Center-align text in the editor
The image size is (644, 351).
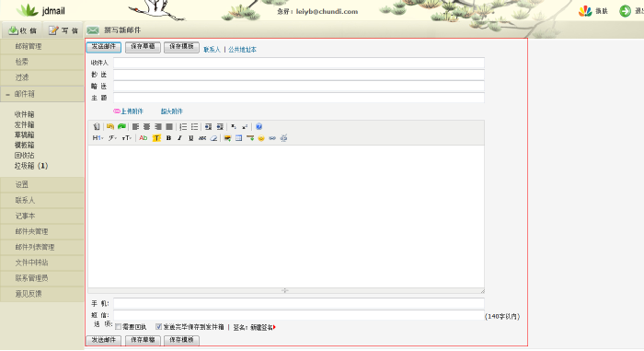point(146,127)
